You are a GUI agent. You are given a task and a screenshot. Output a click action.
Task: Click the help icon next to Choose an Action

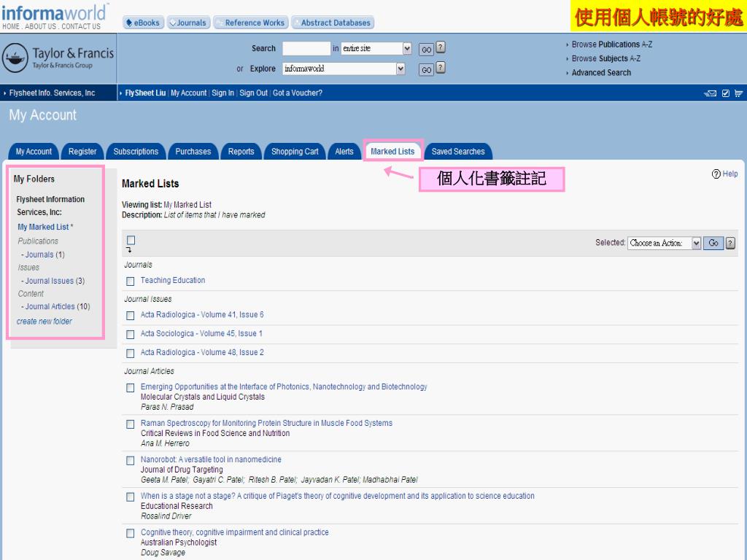coord(730,244)
